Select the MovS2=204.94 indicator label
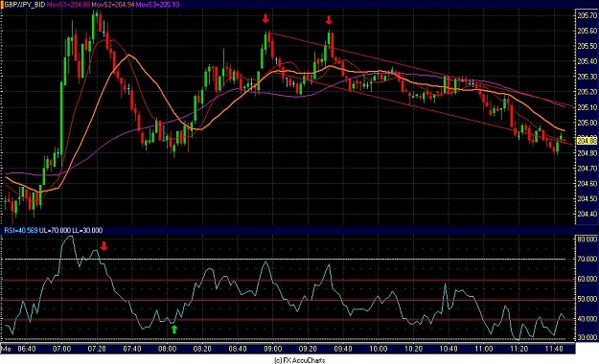The image size is (599, 364). (113, 5)
